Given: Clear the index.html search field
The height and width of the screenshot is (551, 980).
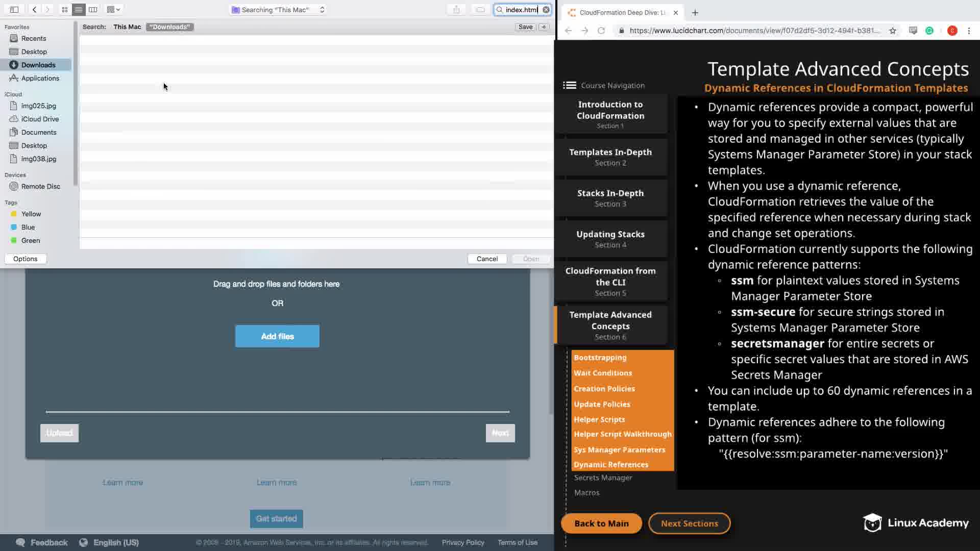Looking at the screenshot, I should (x=546, y=10).
